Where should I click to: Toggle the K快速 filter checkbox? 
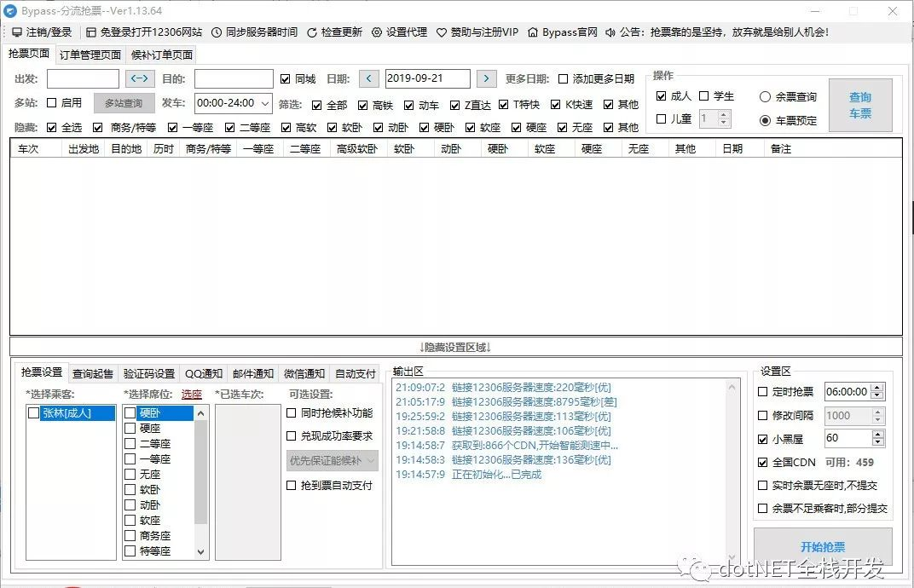click(556, 105)
